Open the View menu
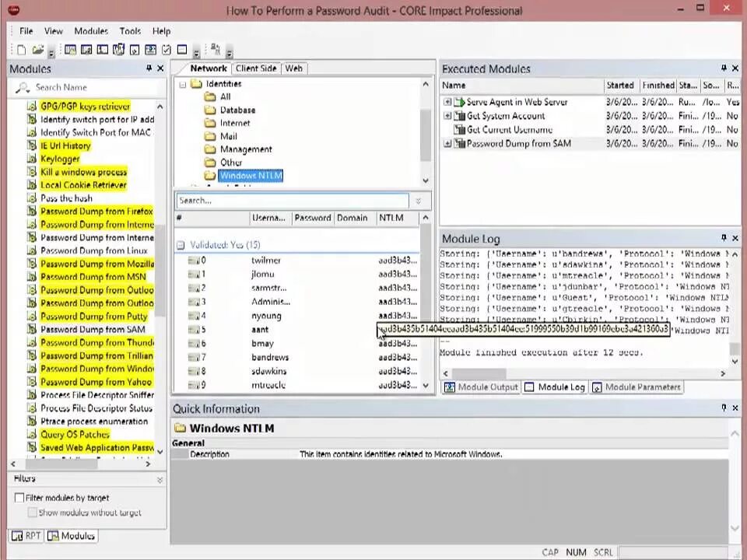Viewport: 747px width, 560px height. tap(54, 31)
